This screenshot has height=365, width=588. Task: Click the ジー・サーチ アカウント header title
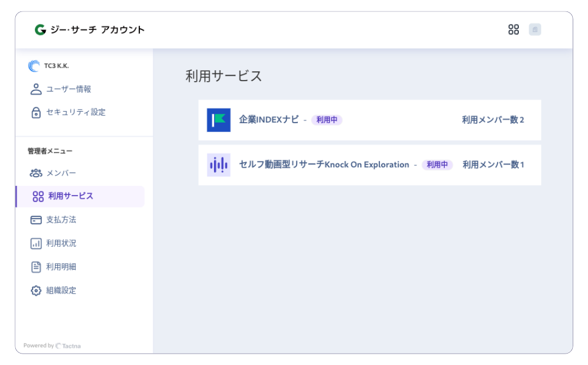coord(97,29)
